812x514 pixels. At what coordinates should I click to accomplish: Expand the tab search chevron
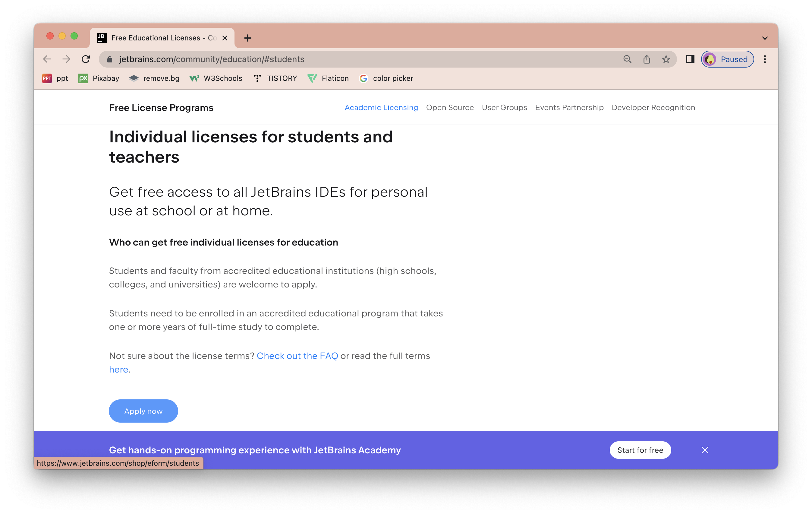765,38
